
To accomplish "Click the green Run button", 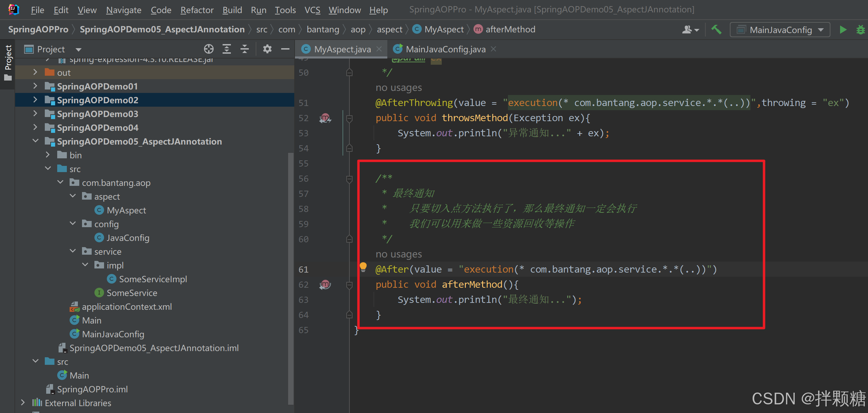I will click(843, 30).
